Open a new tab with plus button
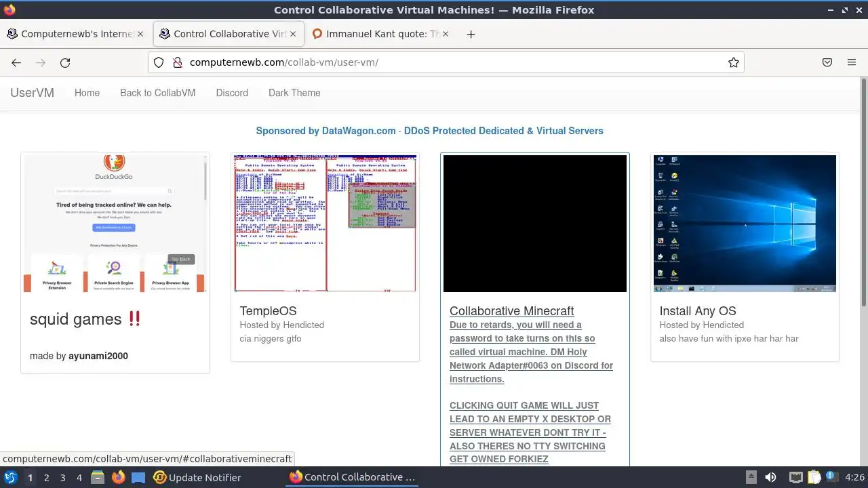The image size is (868, 488). (x=471, y=34)
